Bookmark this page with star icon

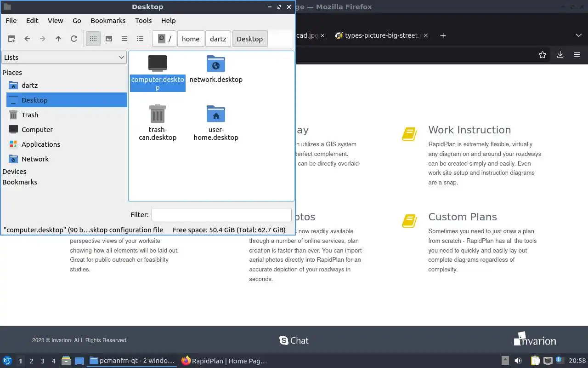pos(543,55)
